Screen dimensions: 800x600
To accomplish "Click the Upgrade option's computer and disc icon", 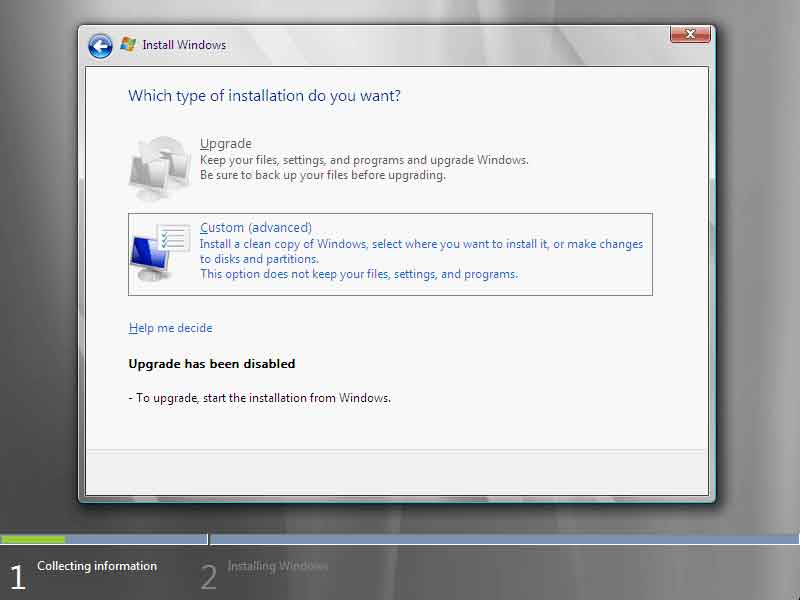I will (158, 168).
